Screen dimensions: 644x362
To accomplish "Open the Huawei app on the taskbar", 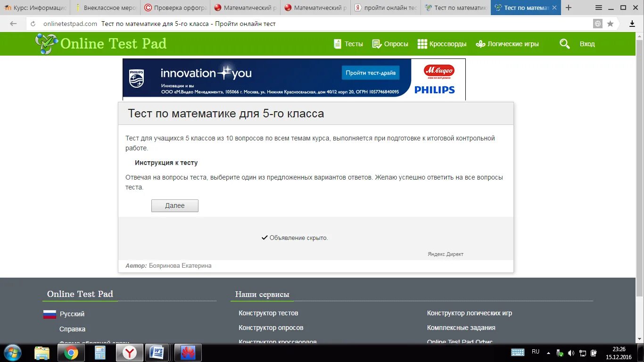I will pyautogui.click(x=188, y=353).
